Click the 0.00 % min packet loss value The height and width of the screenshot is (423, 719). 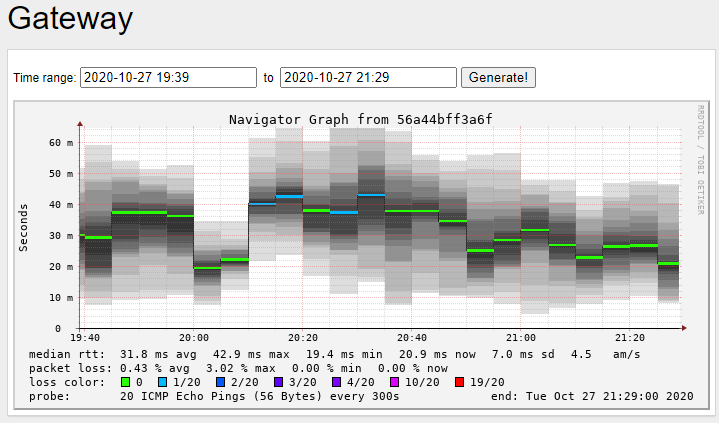coord(326,368)
